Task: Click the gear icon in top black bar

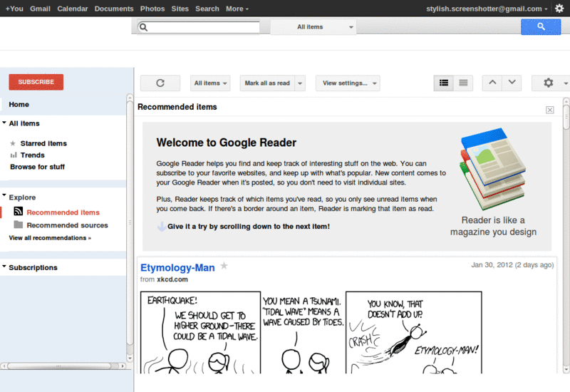Action: pos(559,9)
